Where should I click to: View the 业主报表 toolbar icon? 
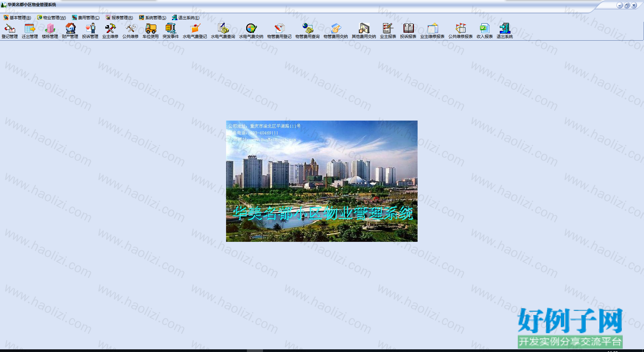[388, 31]
